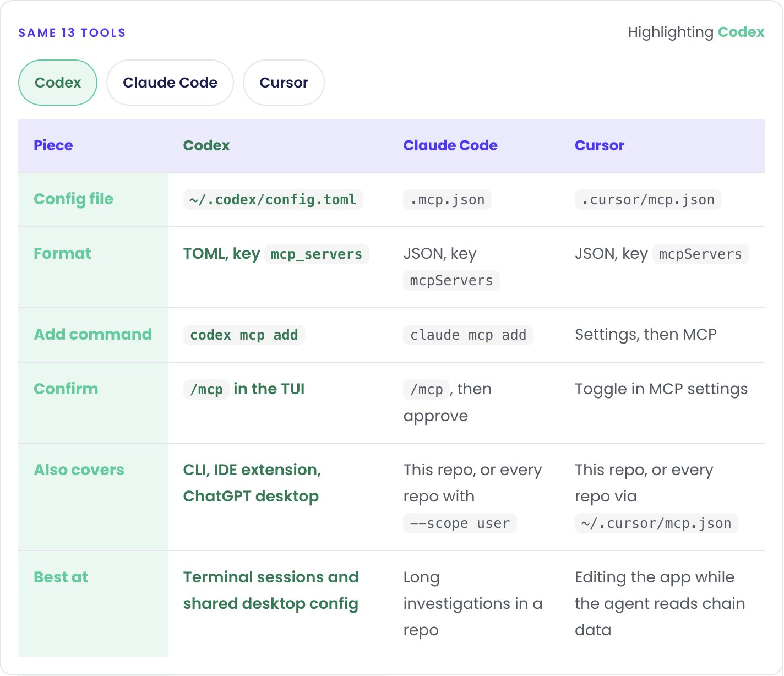Click the "Highlighting Codex" status label
This screenshot has width=784, height=676.
[x=696, y=32]
